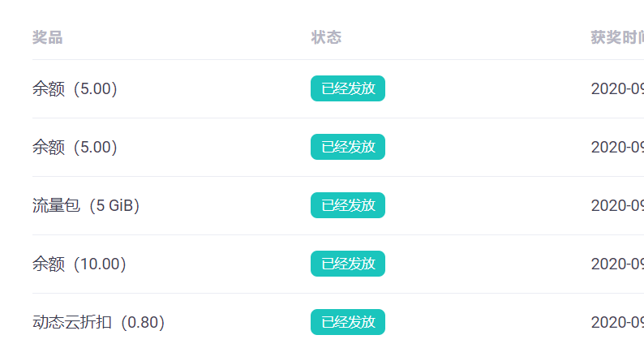Select the 流量包 (5 GiB) prize entry

point(86,205)
